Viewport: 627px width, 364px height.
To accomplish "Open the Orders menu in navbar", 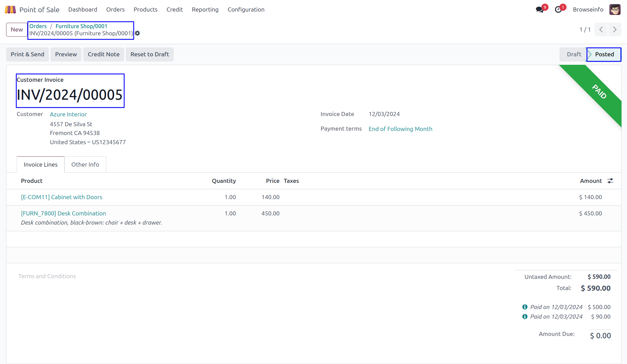I will (x=115, y=9).
